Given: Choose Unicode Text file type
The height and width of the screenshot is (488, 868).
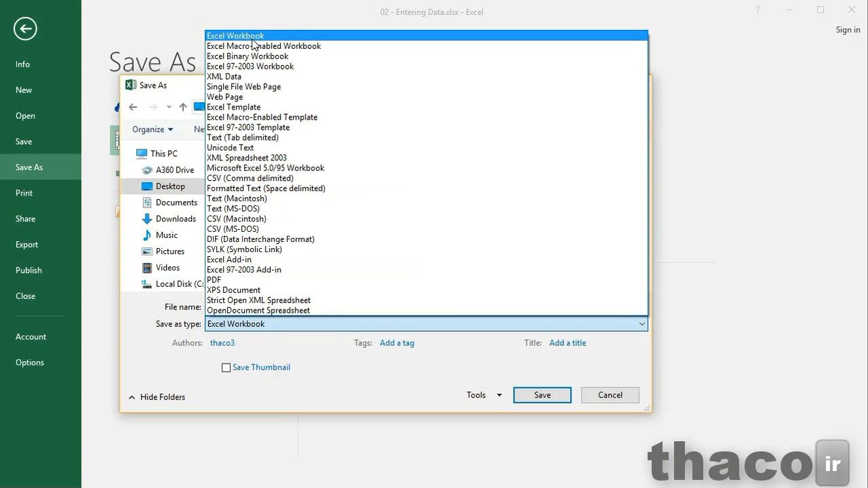Looking at the screenshot, I should [427, 147].
